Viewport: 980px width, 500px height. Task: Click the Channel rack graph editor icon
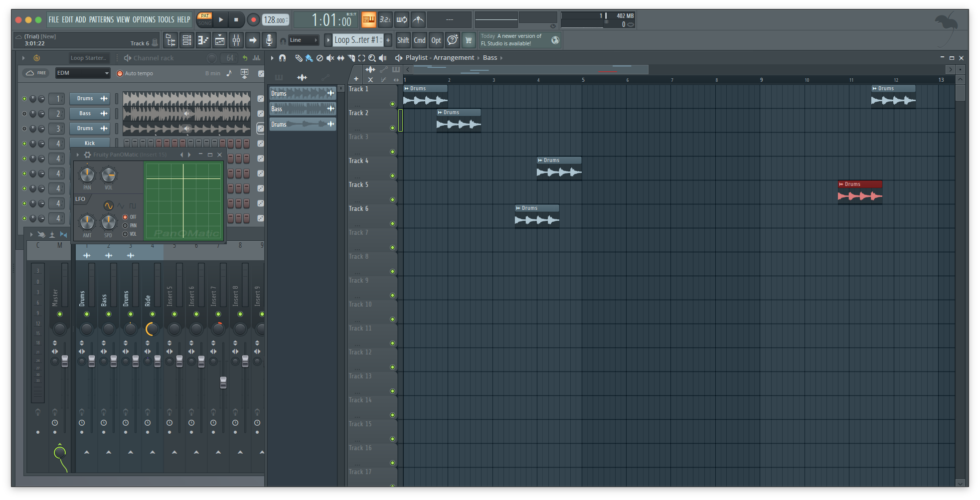click(x=256, y=58)
